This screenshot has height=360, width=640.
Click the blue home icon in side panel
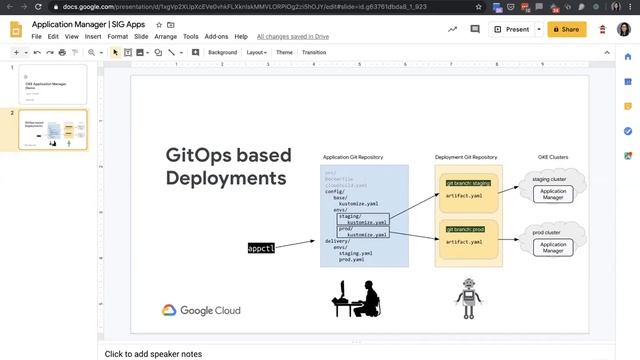[628, 56]
